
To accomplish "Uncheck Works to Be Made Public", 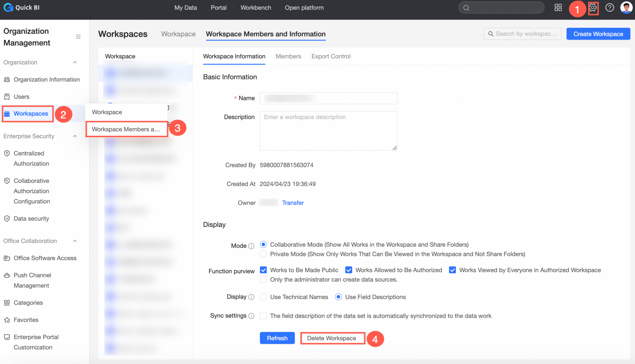I will pos(263,270).
